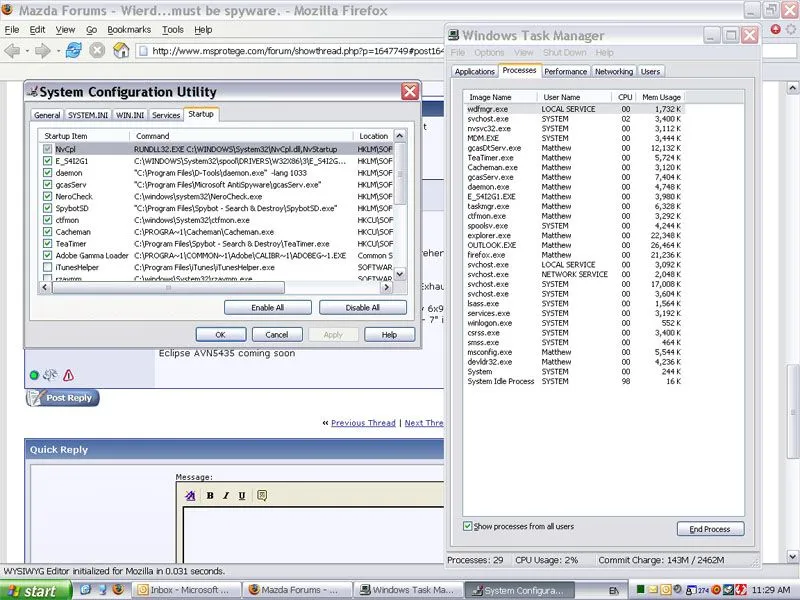Screen dimensions: 800x600
Task: Uncheck the NeroCheck startup item
Action: coord(47,196)
